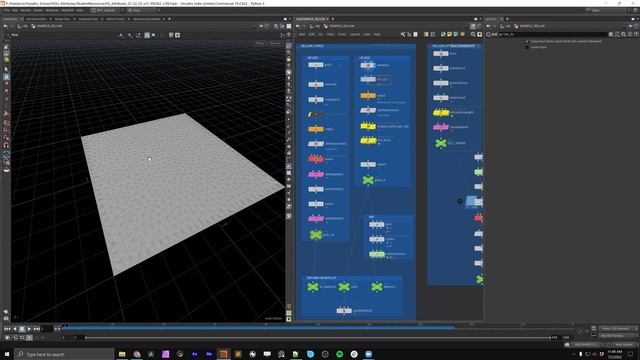Open the no cam camera dropdown
Screen dimensions: 640x360
276,43
